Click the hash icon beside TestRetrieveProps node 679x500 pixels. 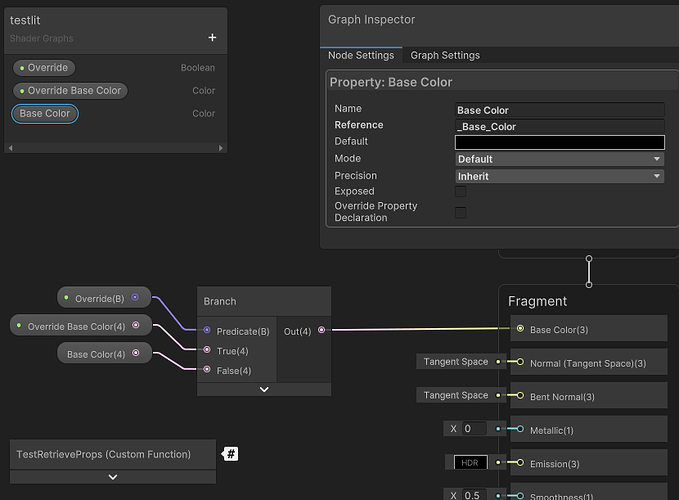point(231,454)
